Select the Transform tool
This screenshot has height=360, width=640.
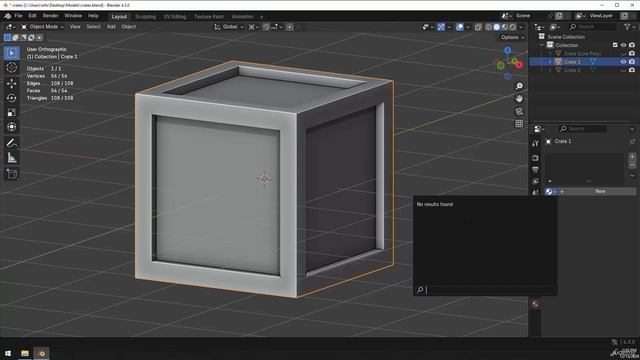[11, 127]
